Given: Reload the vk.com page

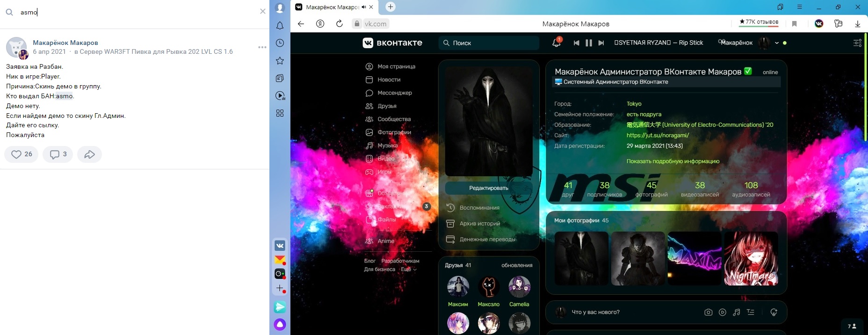Looking at the screenshot, I should (340, 24).
